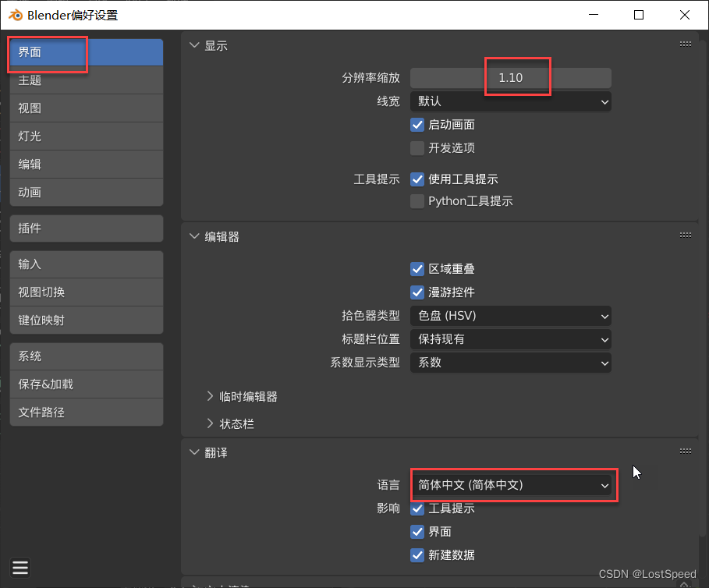The height and width of the screenshot is (588, 709).
Task: Toggle translation of 界面 under 影响
Action: 417,532
